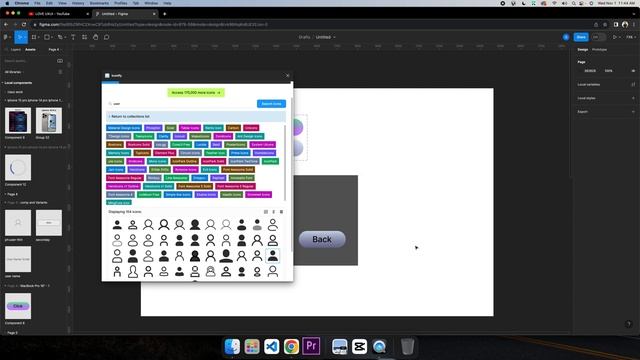Select the Pen tool
This screenshot has height=360, width=640.
click(60, 37)
